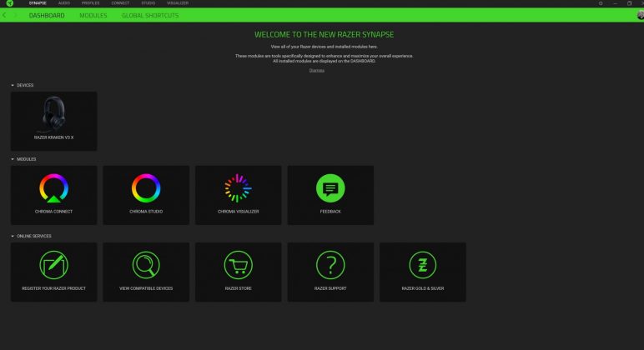Open the settings gear in title bar
The image size is (644, 350).
[601, 3]
